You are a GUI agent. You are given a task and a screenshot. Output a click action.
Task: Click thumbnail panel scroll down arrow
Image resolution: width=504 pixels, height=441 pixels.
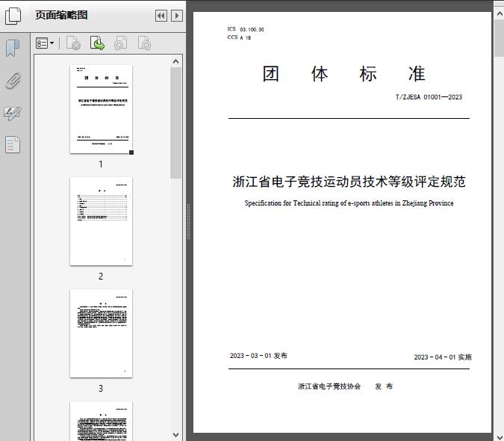175,435
